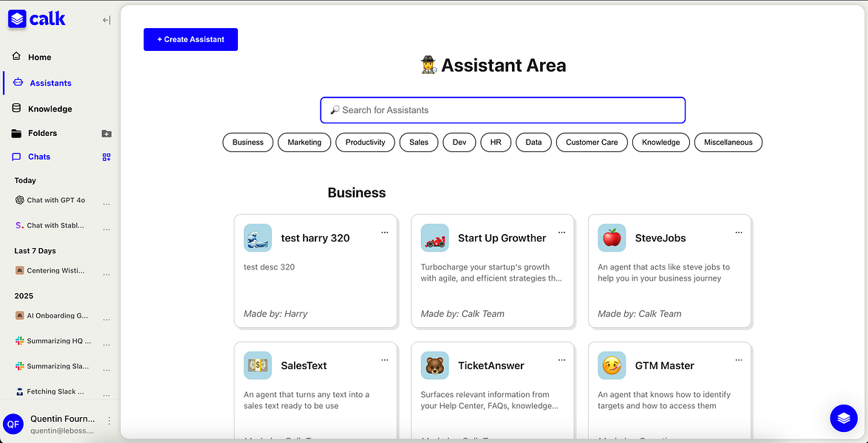Viewport: 868px width, 443px height.
Task: Click the apple icon of SteveJobs
Action: 612,238
